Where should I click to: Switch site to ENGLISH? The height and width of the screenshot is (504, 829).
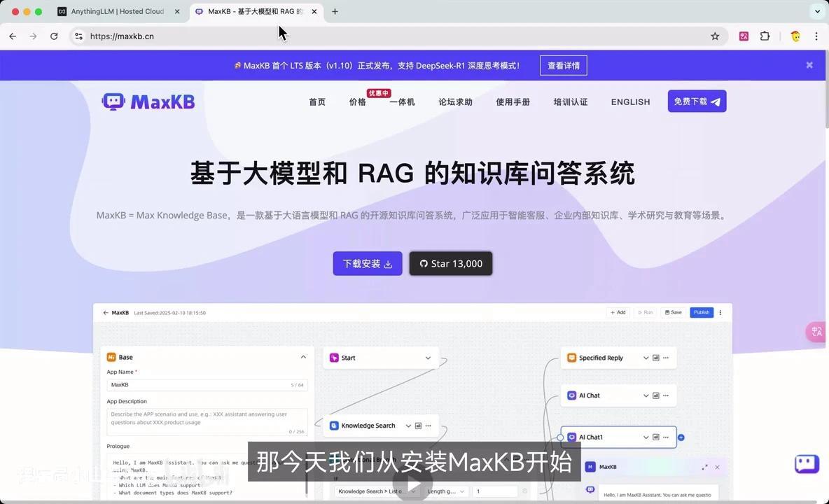630,102
